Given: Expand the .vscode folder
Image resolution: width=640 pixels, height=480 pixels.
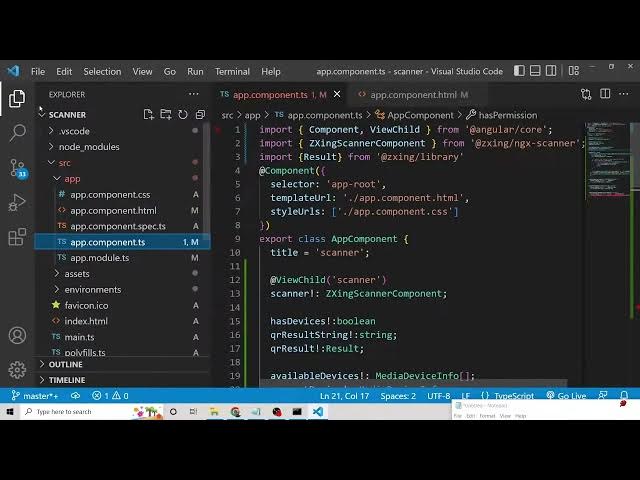Looking at the screenshot, I should click(74, 131).
